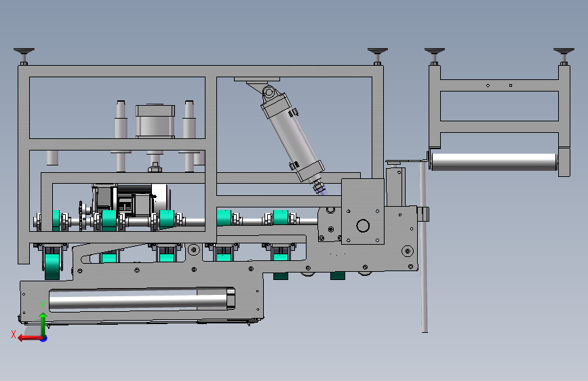Select the inclined pneumatic cylinder body
This screenshot has width=588, height=381.
[x=293, y=138]
